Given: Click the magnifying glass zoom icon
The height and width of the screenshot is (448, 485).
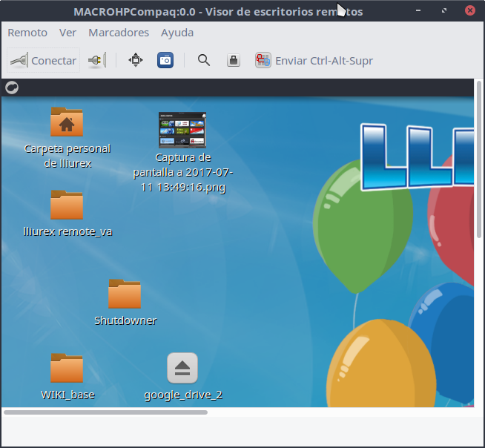Looking at the screenshot, I should (x=204, y=61).
